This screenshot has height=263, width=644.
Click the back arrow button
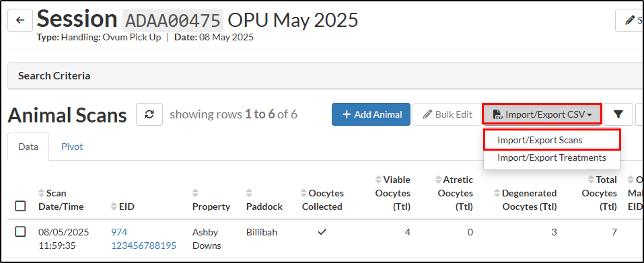point(20,20)
